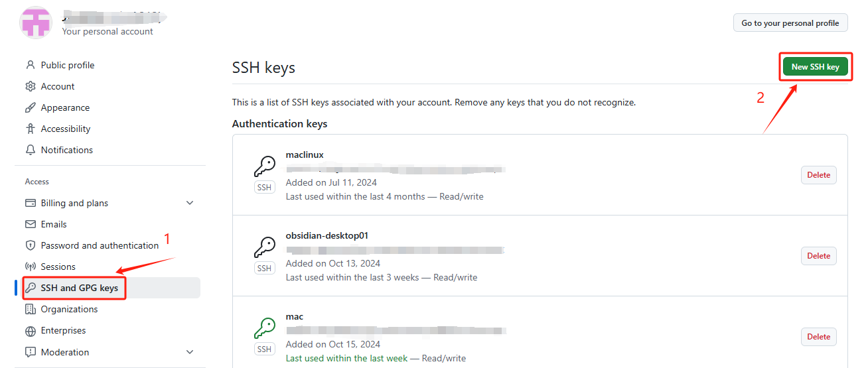Screen dimensions: 868x368
Task: Click the Password and authentication shield icon
Action: coord(30,245)
